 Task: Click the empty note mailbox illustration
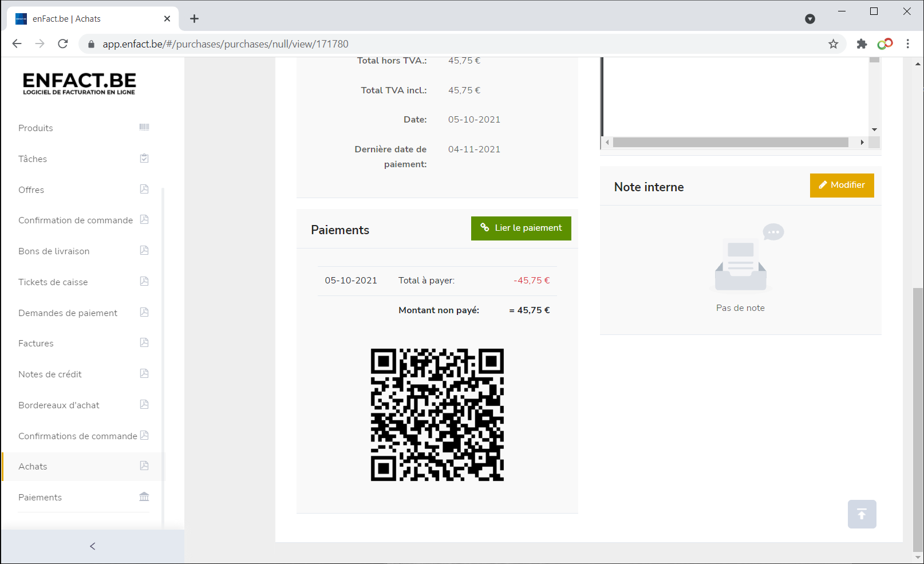[749, 257]
